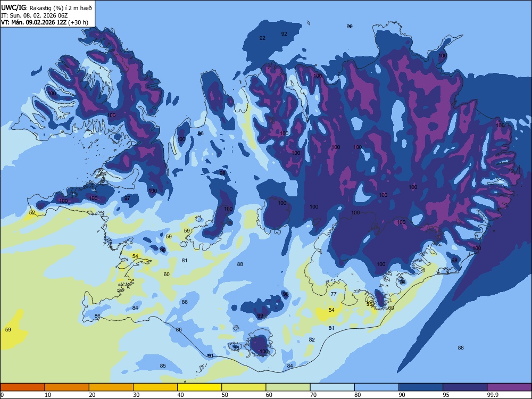
Task: Click the valid time line 'VT: Mán. 09.02.2026 12Z (+30 h)'
Action: 45,22
